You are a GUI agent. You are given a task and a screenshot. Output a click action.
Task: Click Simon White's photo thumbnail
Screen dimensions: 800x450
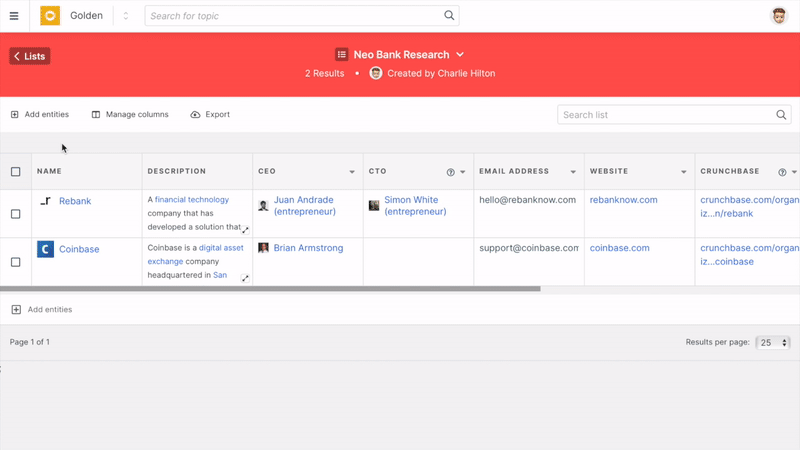(x=374, y=206)
